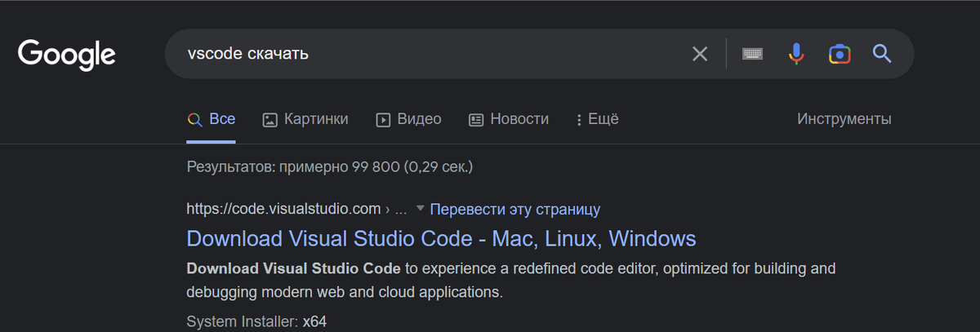980x332 pixels.
Task: Click the result description snippet text
Action: pyautogui.click(x=511, y=280)
